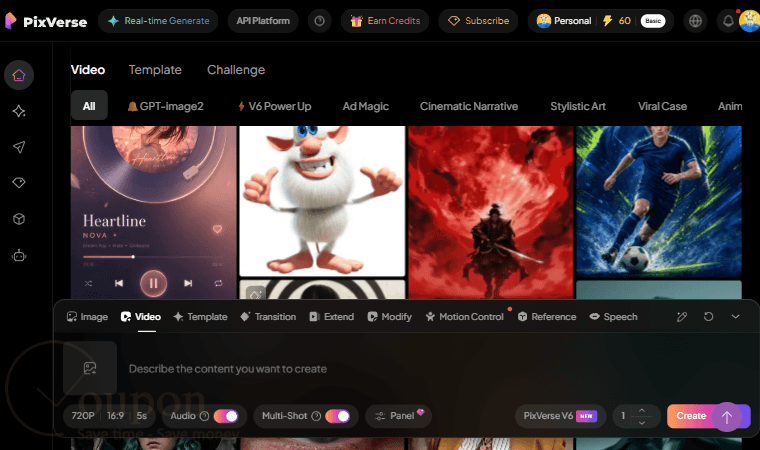
Task: Click the reset refresh icon in panel
Action: pyautogui.click(x=709, y=317)
